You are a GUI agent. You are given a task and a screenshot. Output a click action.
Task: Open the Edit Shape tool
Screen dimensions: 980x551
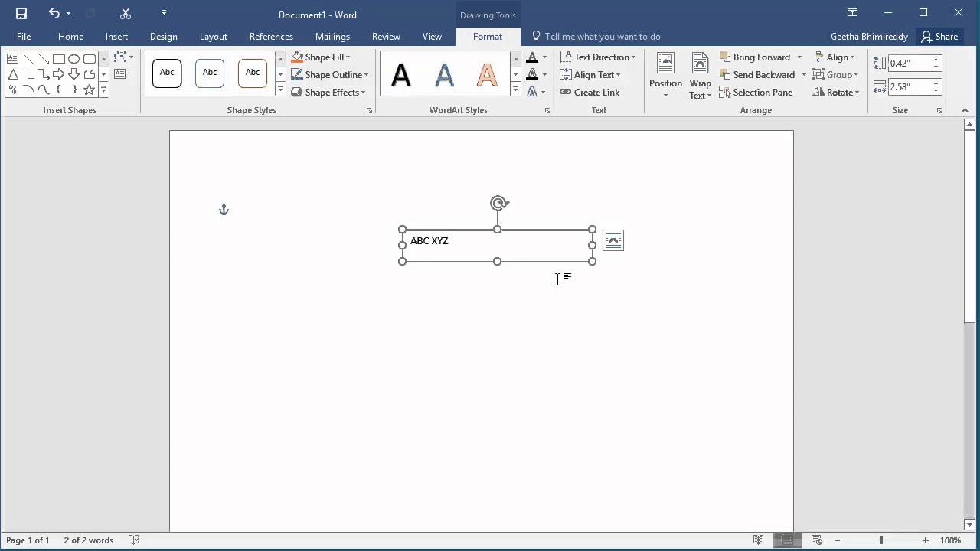pos(122,57)
